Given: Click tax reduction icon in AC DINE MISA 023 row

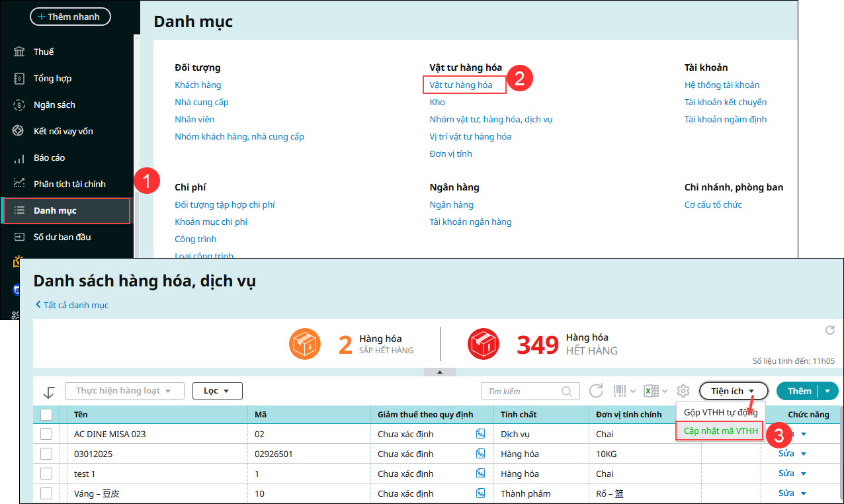Looking at the screenshot, I should [480, 435].
